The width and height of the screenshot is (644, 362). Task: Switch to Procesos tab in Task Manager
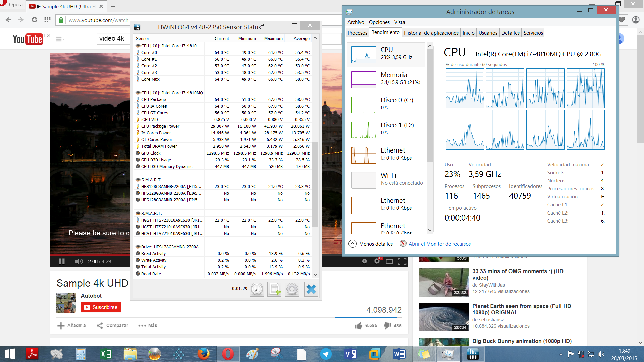point(357,32)
